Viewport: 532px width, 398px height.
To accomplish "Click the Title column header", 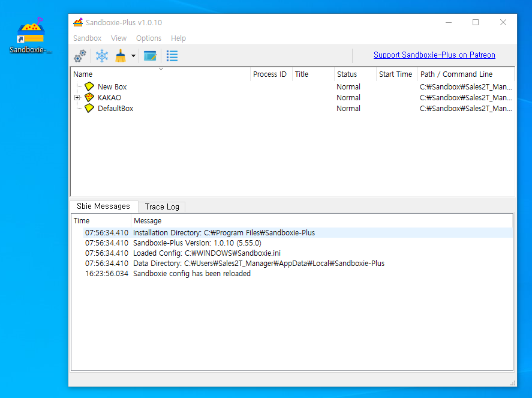I will click(313, 74).
